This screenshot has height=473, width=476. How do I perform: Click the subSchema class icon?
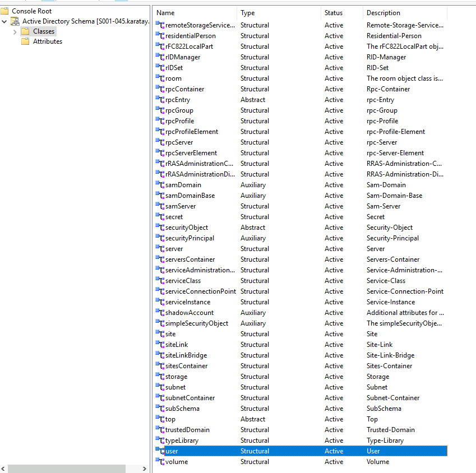(160, 408)
